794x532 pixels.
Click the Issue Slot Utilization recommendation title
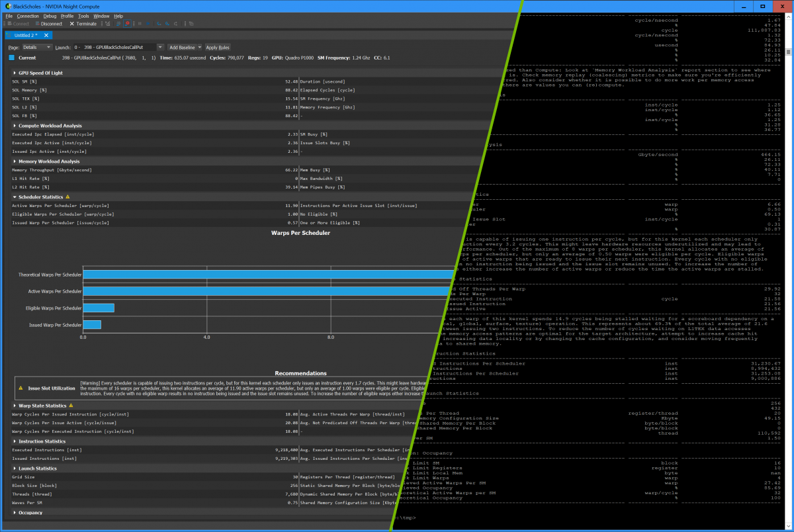(52, 388)
